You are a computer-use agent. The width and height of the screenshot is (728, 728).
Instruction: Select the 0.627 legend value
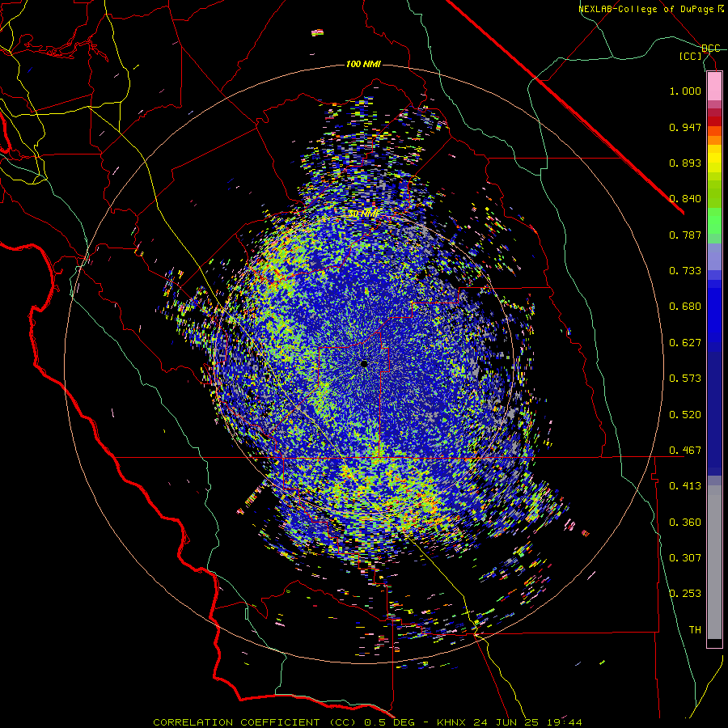pos(685,343)
